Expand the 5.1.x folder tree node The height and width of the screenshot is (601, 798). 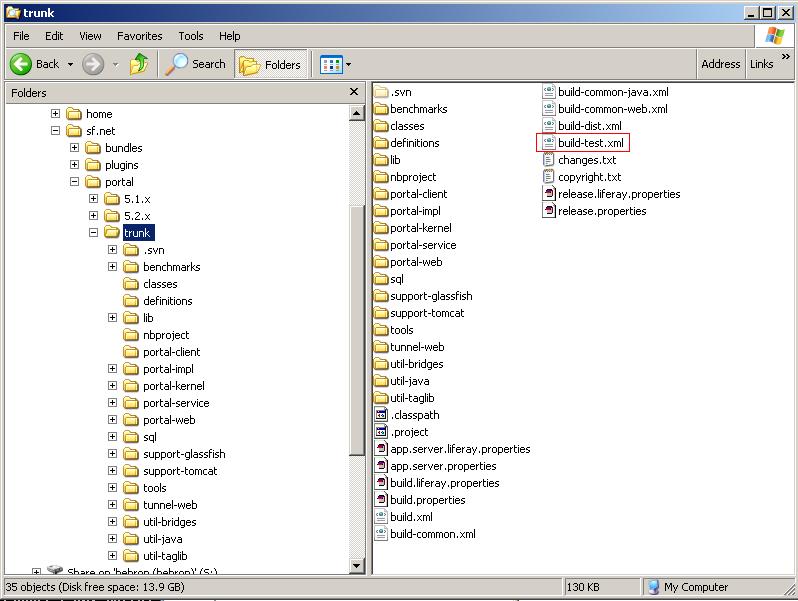(94, 199)
